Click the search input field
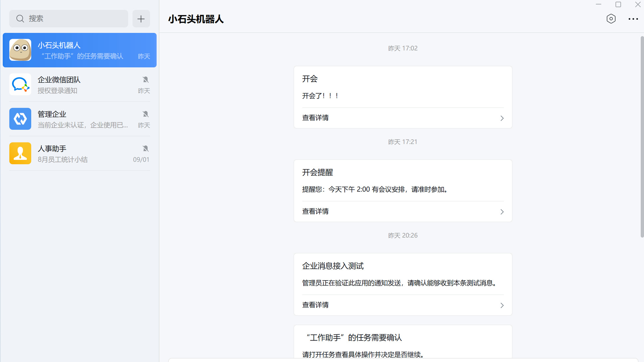The height and width of the screenshot is (362, 644). pyautogui.click(x=69, y=19)
